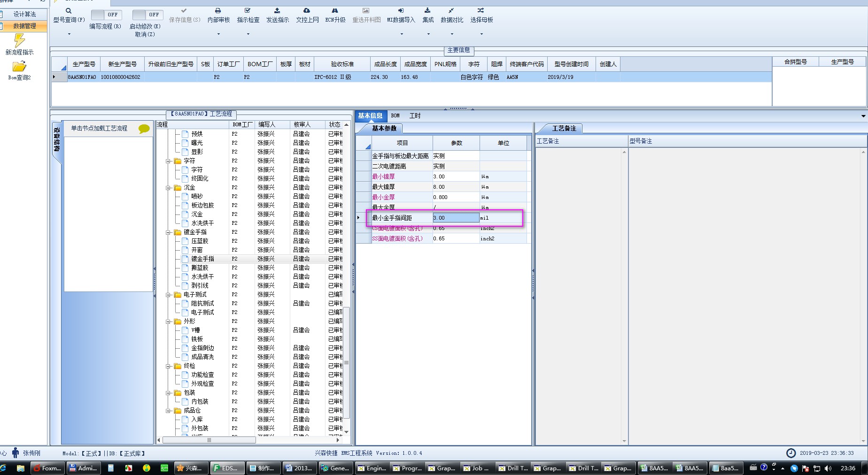Open the Calculator taskbar icon
This screenshot has height=475, width=868.
point(111,468)
